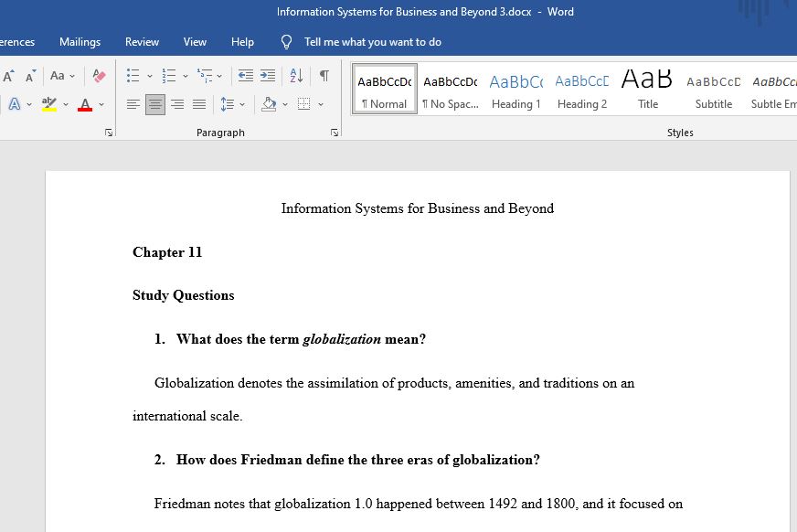
Task: Apply the Subtitle style
Action: click(714, 89)
